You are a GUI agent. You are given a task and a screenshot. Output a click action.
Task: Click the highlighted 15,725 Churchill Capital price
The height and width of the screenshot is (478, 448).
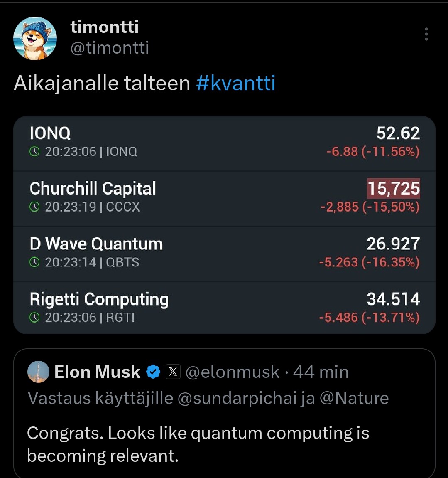pos(393,188)
